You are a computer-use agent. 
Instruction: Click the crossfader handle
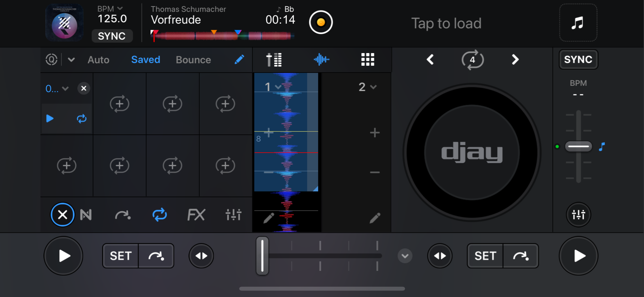pos(262,256)
